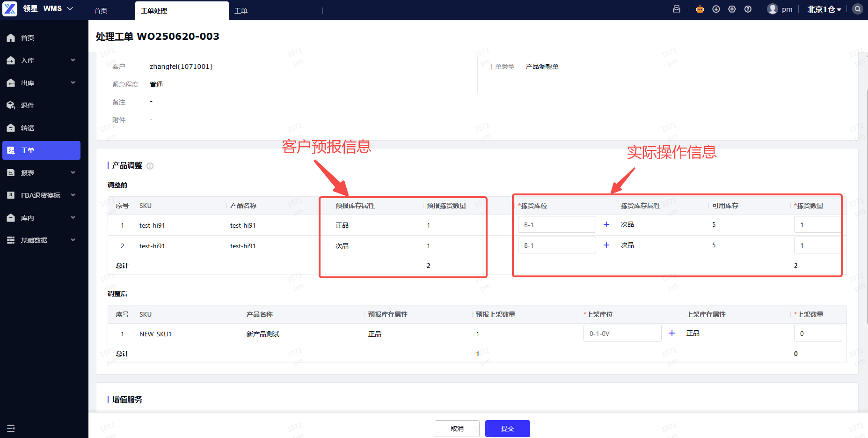
Task: Click the 产品调整单 work order type
Action: point(542,67)
